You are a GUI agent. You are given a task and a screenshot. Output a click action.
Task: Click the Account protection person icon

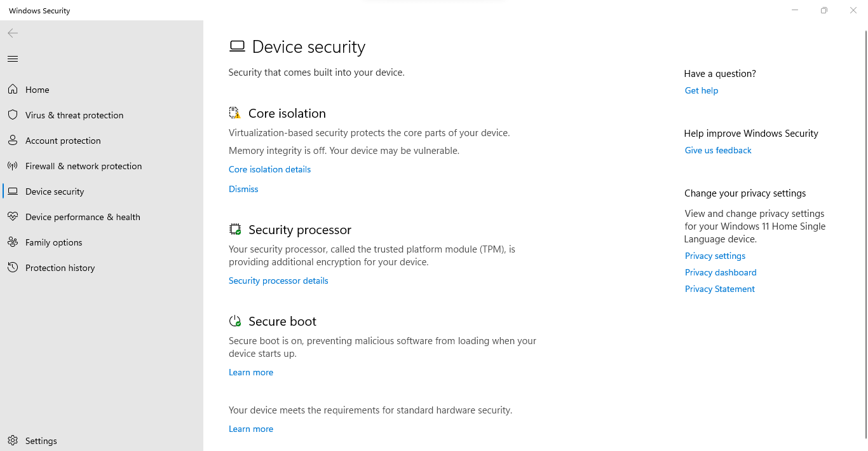13,141
